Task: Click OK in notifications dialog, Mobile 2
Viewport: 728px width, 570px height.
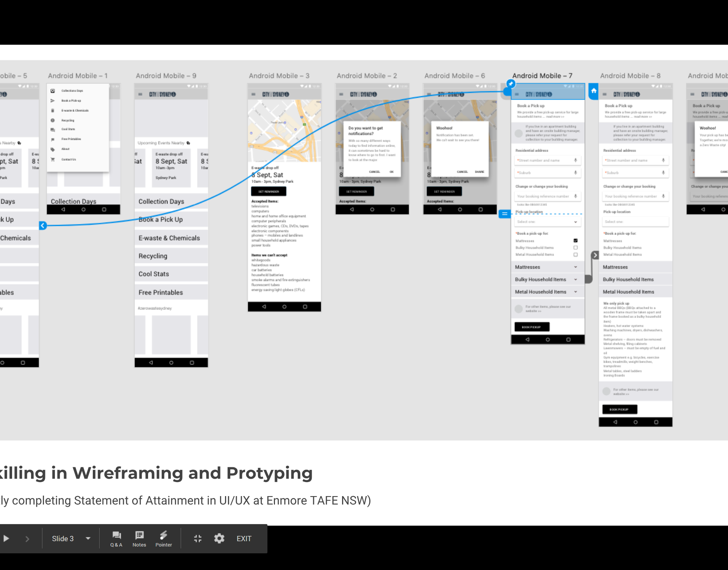Action: coord(392,172)
